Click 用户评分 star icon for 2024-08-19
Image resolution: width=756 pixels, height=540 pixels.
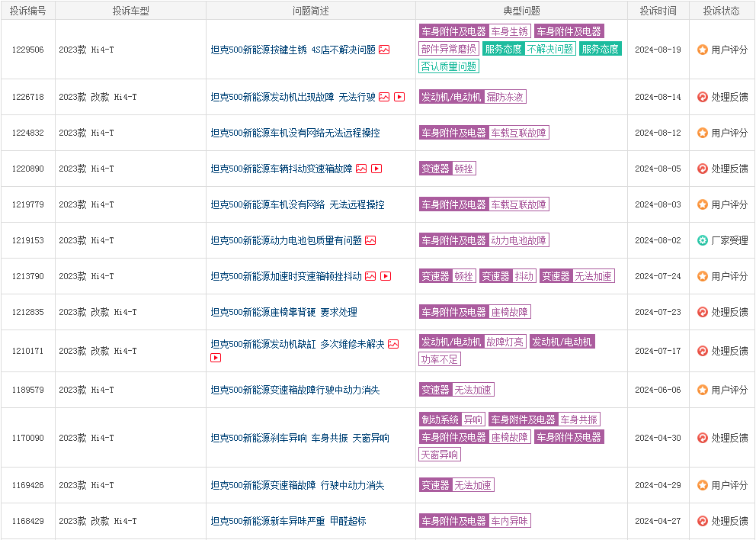703,50
